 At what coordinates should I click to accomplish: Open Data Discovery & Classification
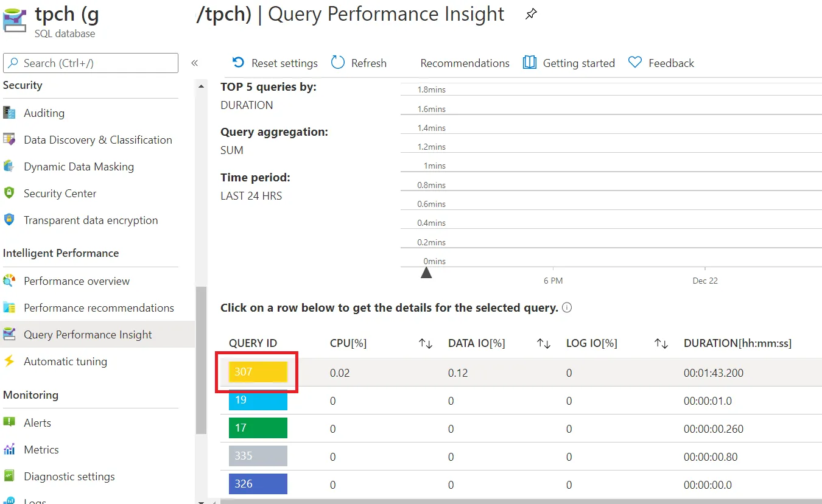pyautogui.click(x=97, y=139)
